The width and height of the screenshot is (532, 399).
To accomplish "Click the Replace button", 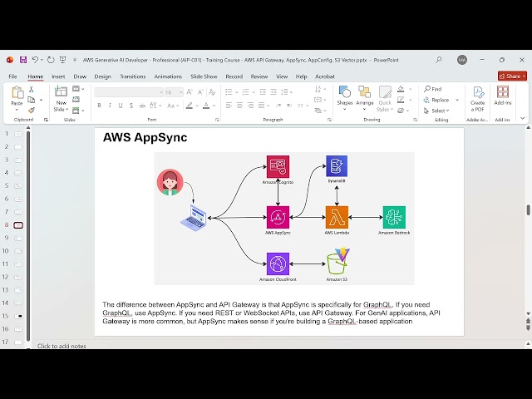I will point(436,100).
